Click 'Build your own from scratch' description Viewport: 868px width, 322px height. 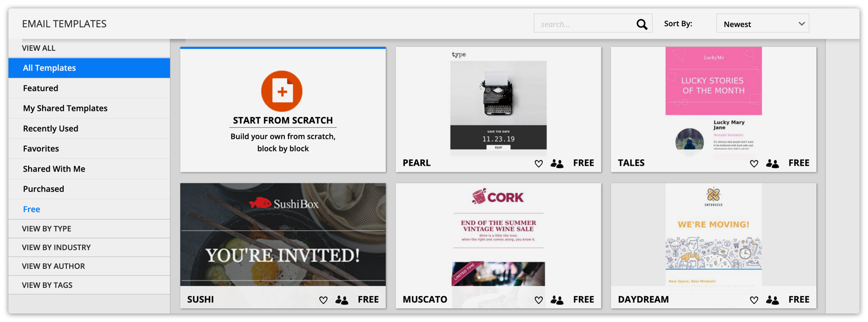(x=283, y=143)
